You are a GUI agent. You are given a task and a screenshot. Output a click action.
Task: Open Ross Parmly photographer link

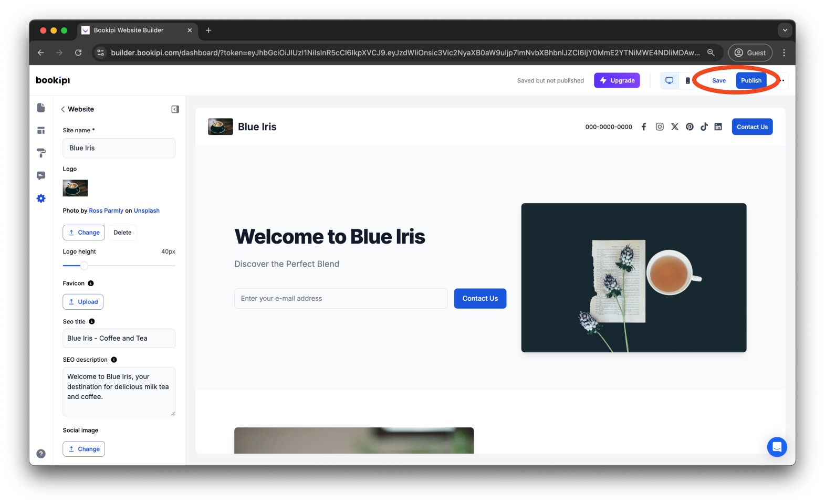coord(106,211)
